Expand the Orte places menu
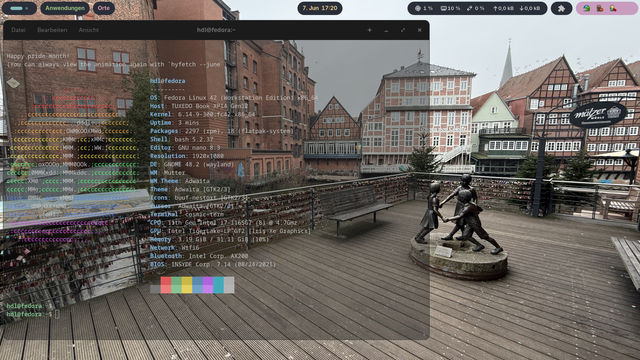Image resolution: width=640 pixels, height=360 pixels. click(104, 8)
